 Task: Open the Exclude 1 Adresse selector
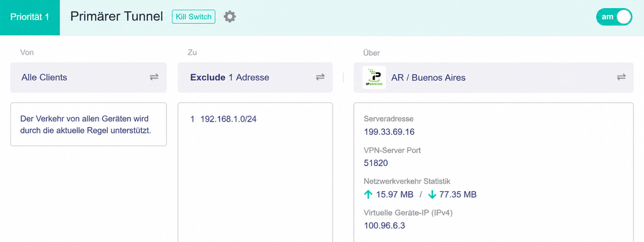(x=255, y=77)
